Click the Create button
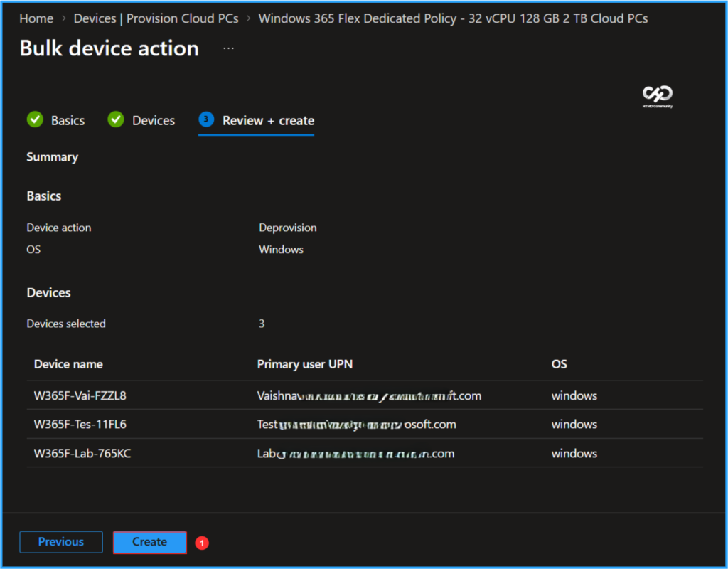This screenshot has height=569, width=728. (149, 542)
